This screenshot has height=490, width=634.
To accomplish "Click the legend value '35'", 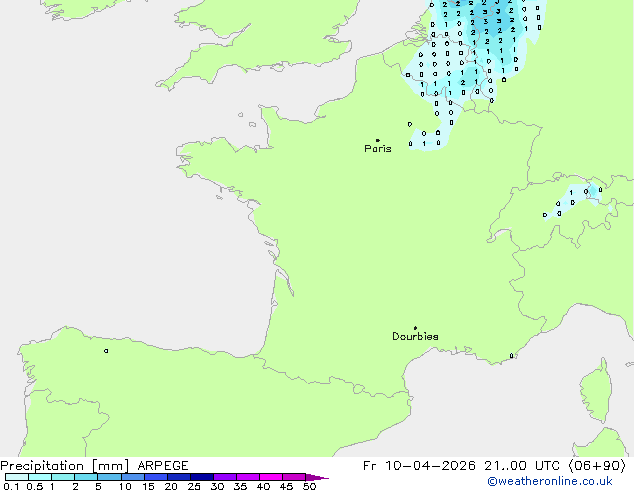I will [240, 486].
